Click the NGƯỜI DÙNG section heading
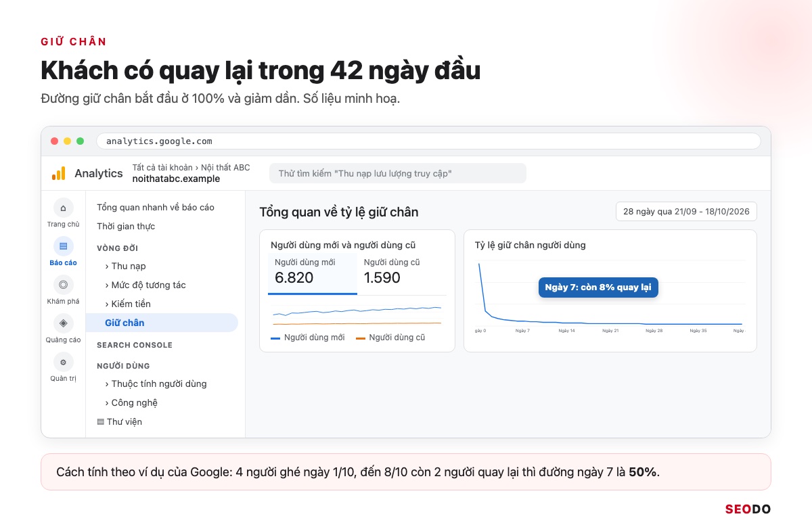 [x=123, y=366]
